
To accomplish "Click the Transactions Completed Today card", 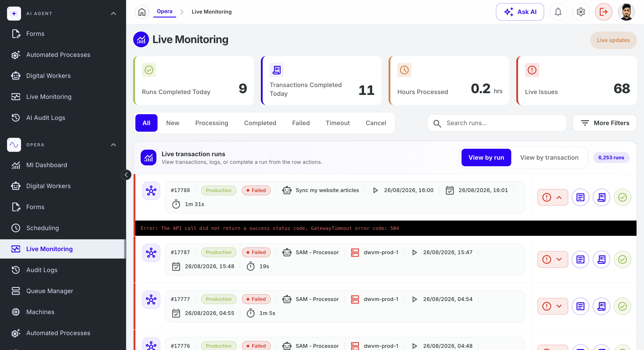I will (x=321, y=80).
